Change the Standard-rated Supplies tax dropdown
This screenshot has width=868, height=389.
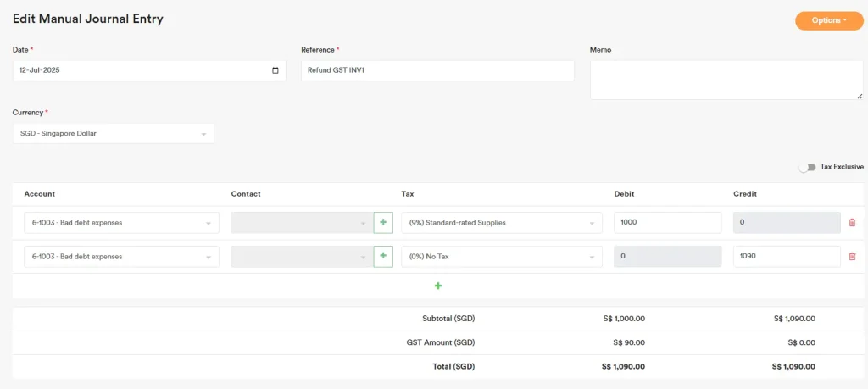point(502,223)
